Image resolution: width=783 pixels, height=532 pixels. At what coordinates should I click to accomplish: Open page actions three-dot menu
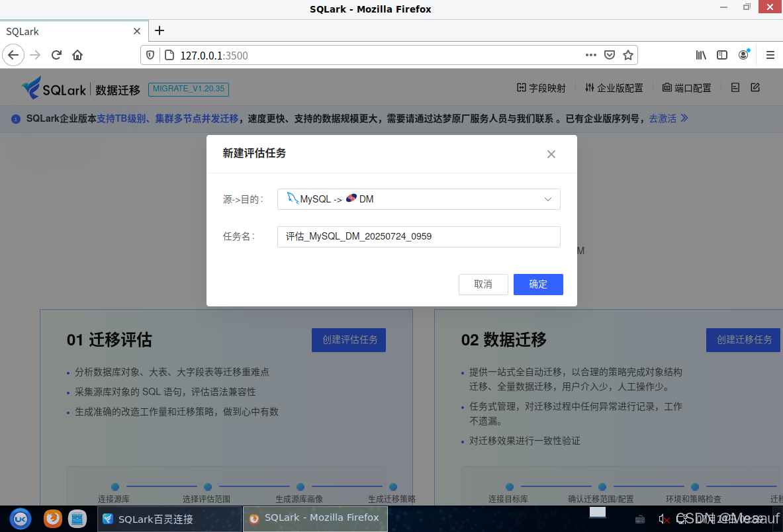pos(591,55)
